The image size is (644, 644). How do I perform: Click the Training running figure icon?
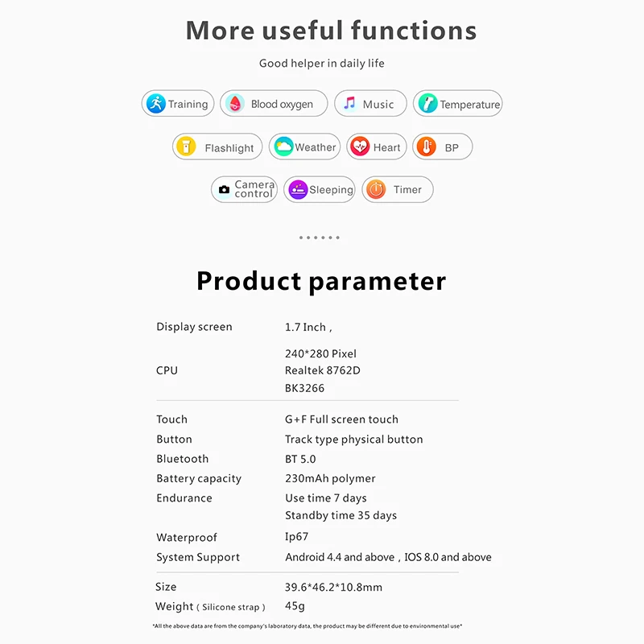[x=155, y=104]
